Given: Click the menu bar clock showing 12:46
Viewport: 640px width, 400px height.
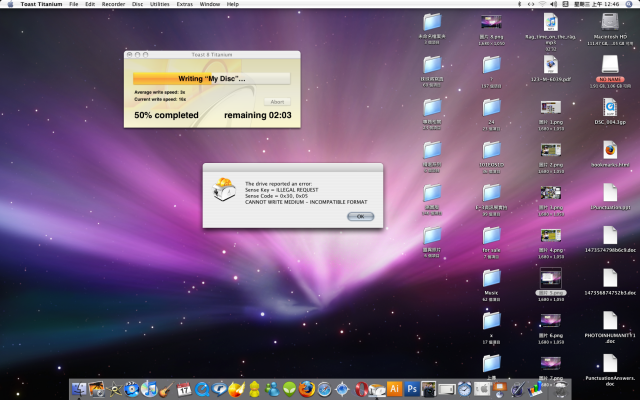Looking at the screenshot, I should [597, 4].
